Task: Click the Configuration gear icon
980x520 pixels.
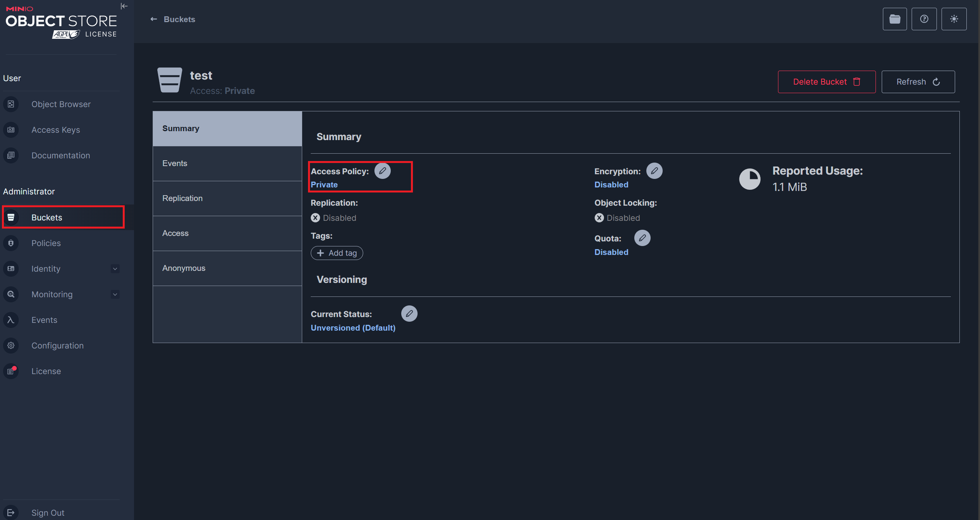Action: (11, 345)
